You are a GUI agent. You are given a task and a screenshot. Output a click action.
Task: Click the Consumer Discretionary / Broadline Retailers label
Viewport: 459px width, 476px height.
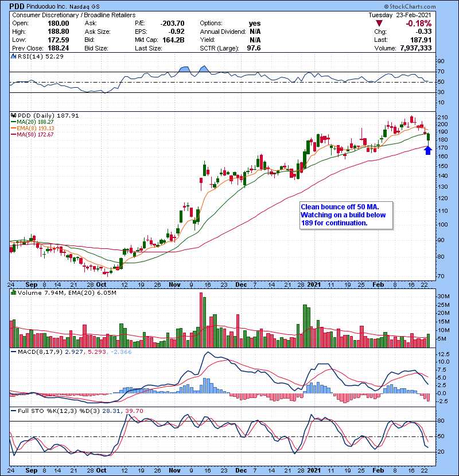point(74,15)
